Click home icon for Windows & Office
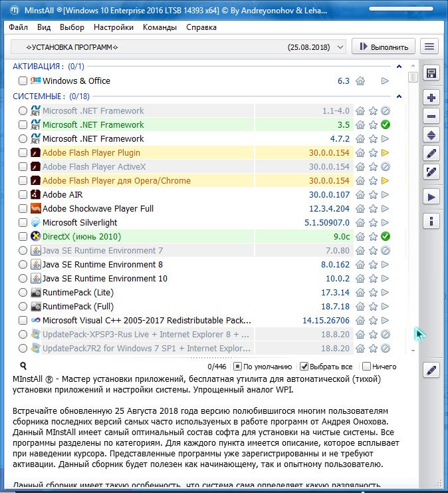 click(x=360, y=81)
